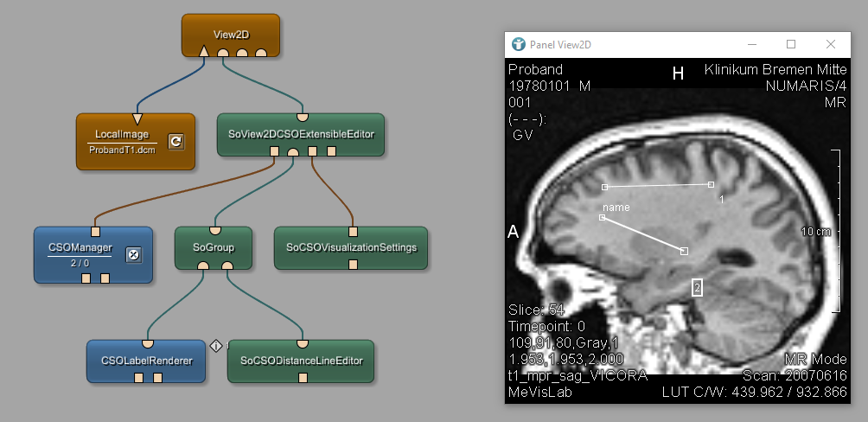This screenshot has width=868, height=422.
Task: Click View2D triangle image input connector
Action: pos(204,52)
